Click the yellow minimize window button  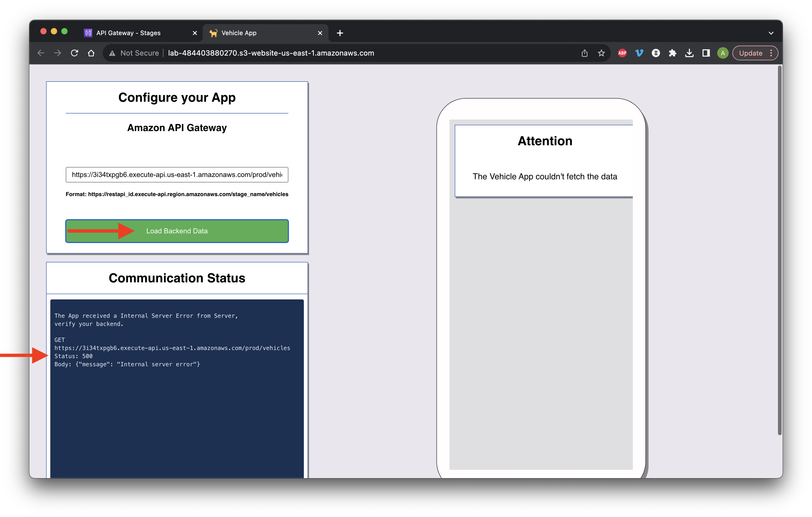point(54,31)
